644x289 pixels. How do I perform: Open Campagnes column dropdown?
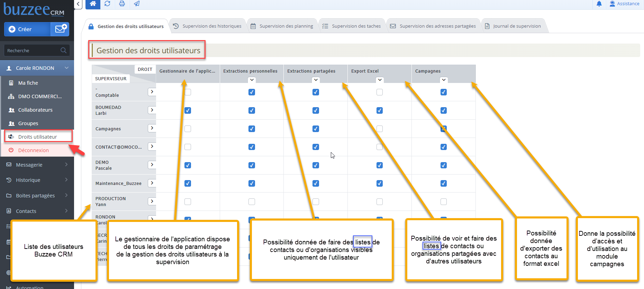(x=444, y=80)
